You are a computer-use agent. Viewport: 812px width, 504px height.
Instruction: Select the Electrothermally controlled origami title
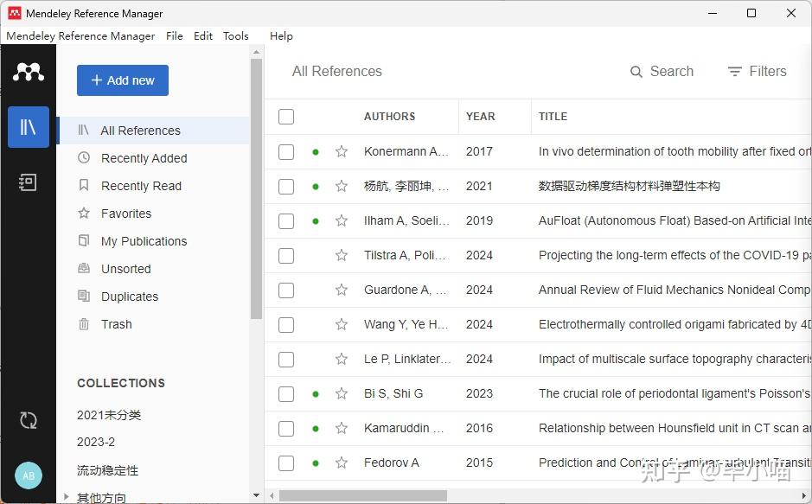point(675,324)
